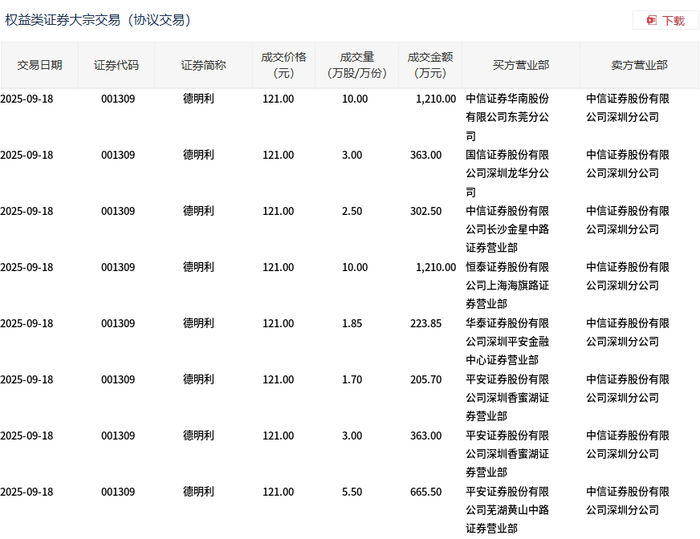This screenshot has width=700, height=539.
Task: Click the page title 权益类证券大宗交易（协议交易）
Action: pos(99,20)
